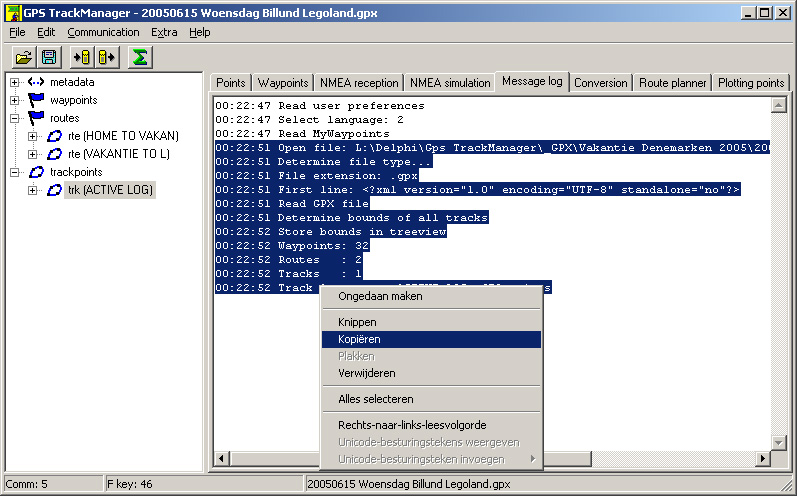Choose Alles selecteren in context menu
The width and height of the screenshot is (797, 496).
pos(375,399)
